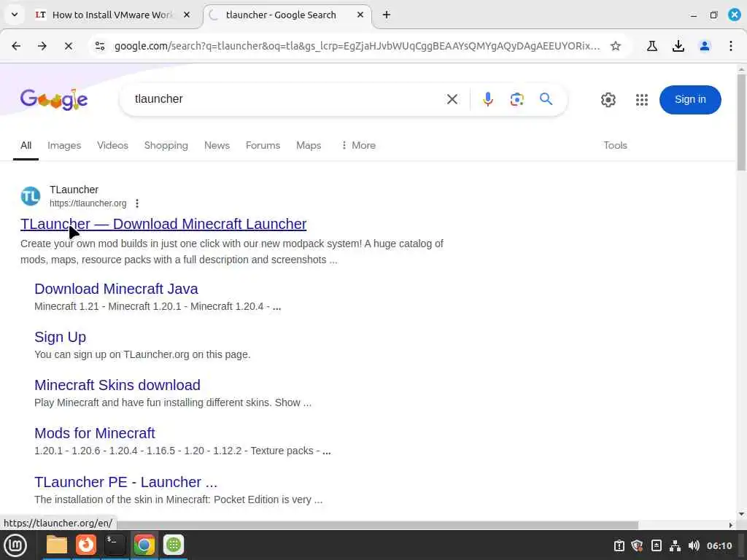Open the green grid app in taskbar

pyautogui.click(x=174, y=545)
